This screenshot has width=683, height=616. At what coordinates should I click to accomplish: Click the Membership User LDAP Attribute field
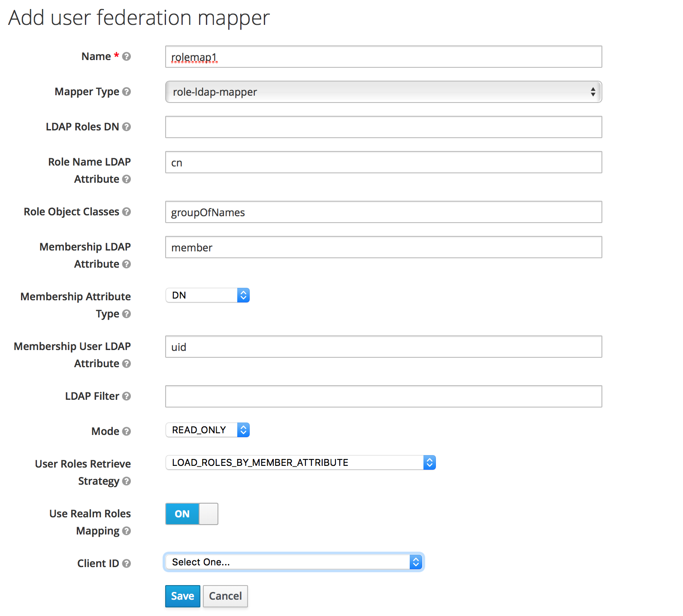coord(383,347)
